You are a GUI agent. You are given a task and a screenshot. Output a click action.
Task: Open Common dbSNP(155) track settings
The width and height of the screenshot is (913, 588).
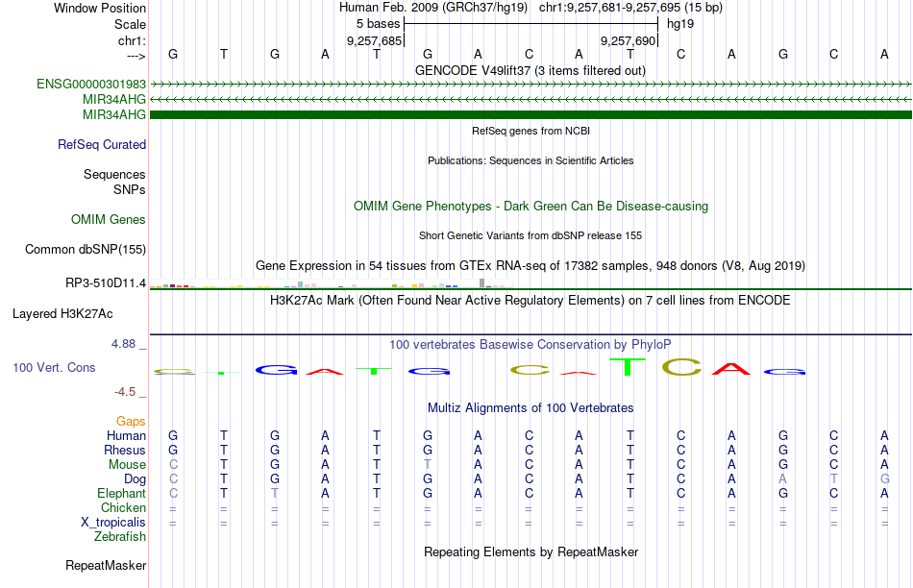pos(86,249)
